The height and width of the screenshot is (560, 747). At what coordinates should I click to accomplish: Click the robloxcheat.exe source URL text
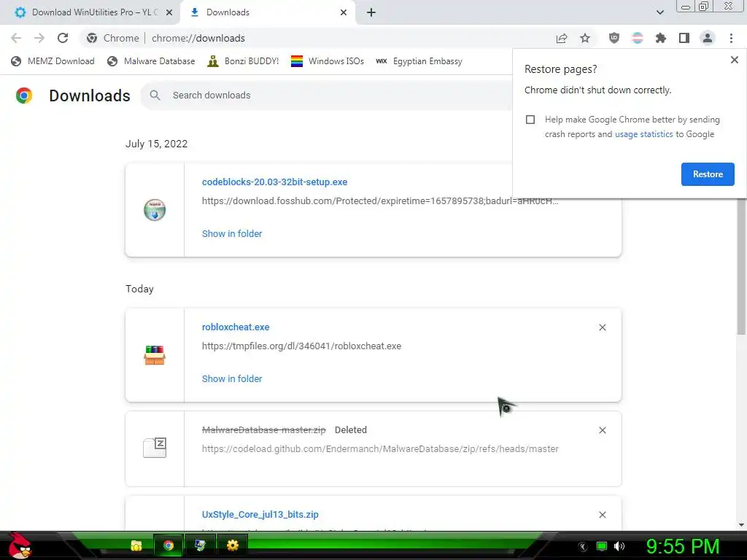301,346
